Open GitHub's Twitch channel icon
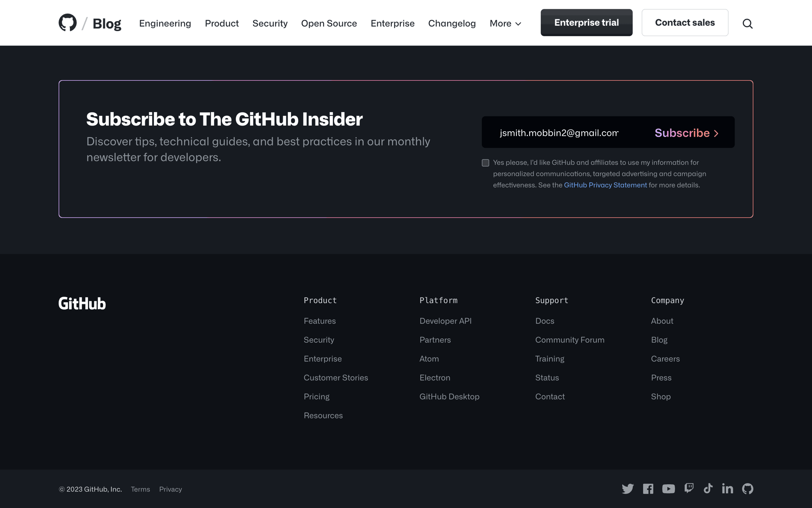812x508 pixels. (689, 489)
